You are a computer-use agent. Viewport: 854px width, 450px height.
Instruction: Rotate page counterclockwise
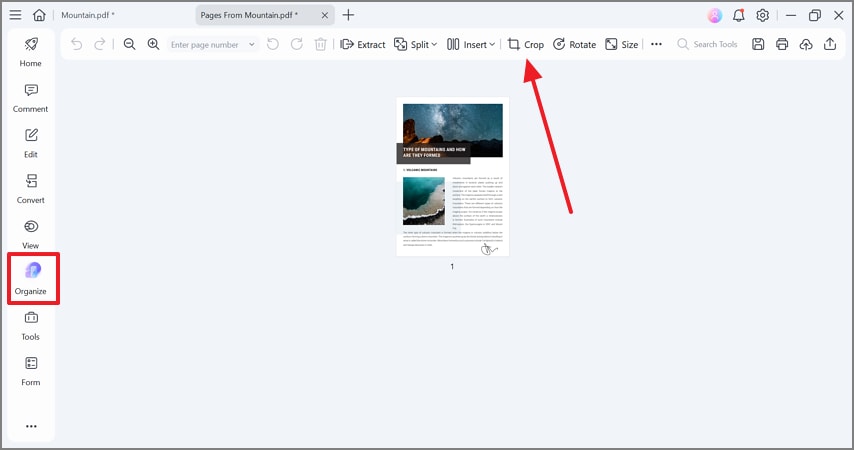coord(273,44)
